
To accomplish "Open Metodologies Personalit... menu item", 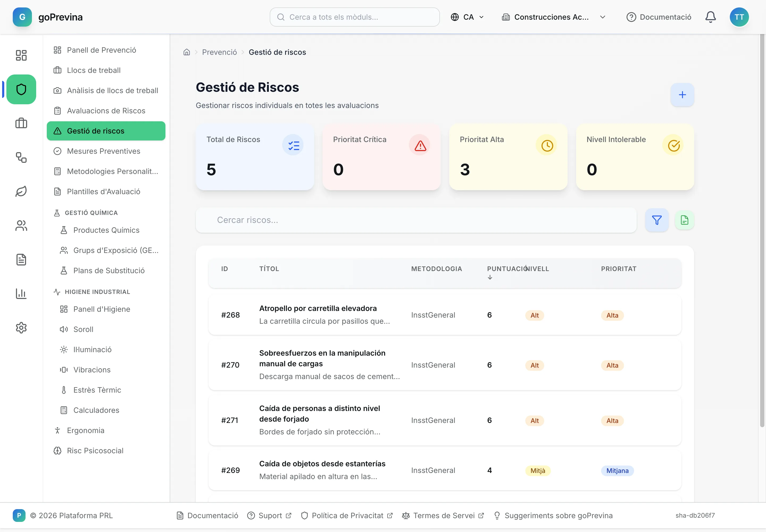I will pos(106,171).
